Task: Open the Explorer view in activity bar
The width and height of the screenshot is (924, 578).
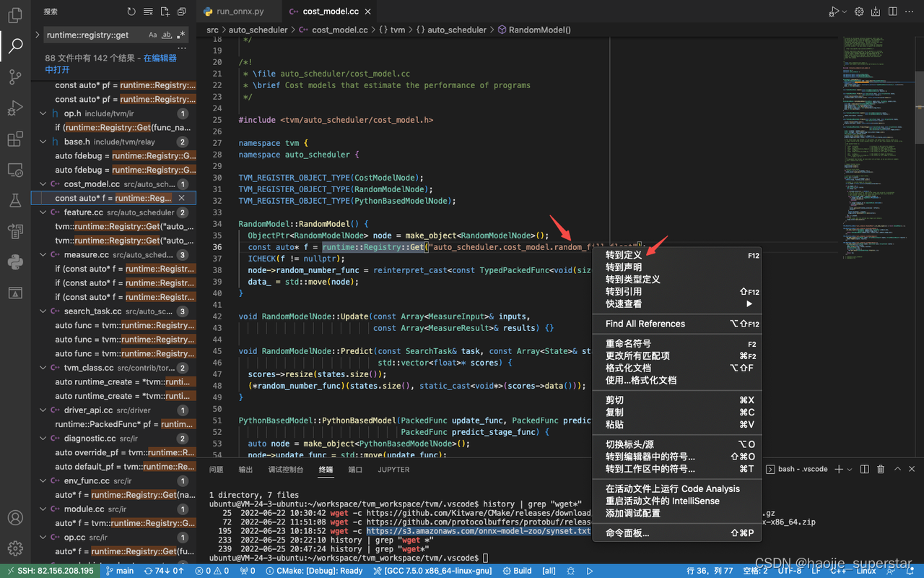Action: tap(15, 14)
